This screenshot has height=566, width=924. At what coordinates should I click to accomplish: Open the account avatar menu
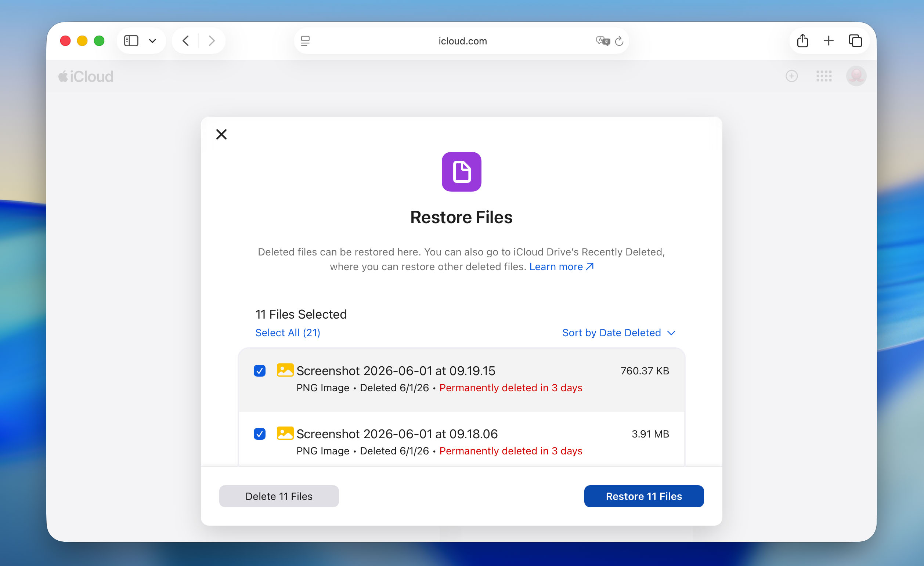tap(856, 76)
